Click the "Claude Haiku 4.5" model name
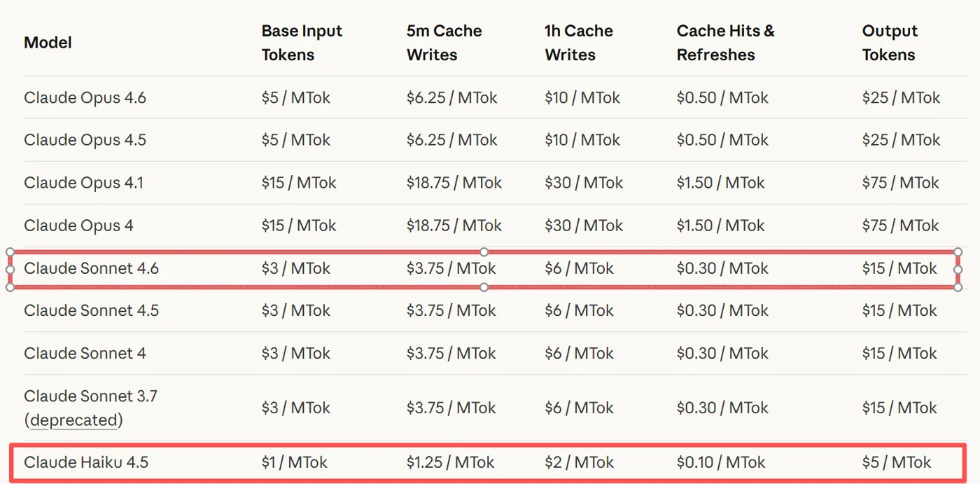Viewport: 980px width, 484px height. pos(86,462)
